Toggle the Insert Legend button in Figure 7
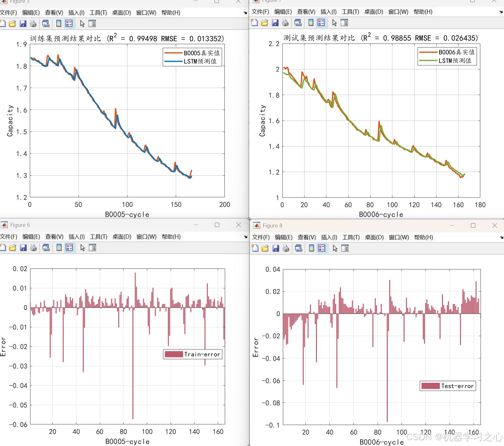 click(x=321, y=23)
